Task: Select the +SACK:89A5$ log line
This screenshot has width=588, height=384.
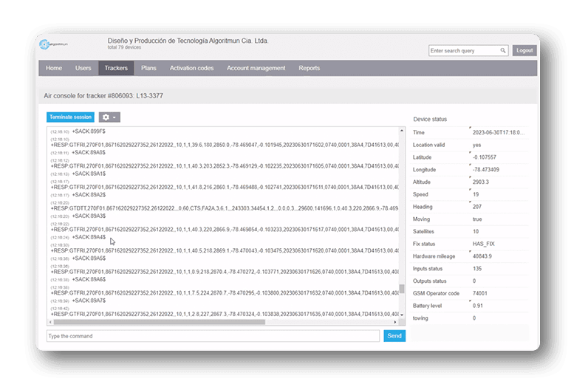Action: [89, 258]
